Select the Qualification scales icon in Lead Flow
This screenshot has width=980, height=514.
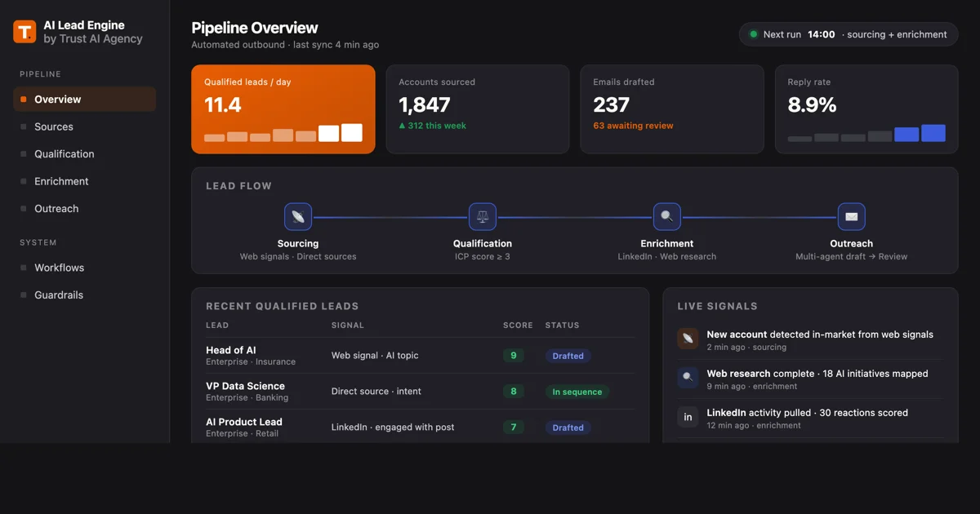tap(483, 217)
